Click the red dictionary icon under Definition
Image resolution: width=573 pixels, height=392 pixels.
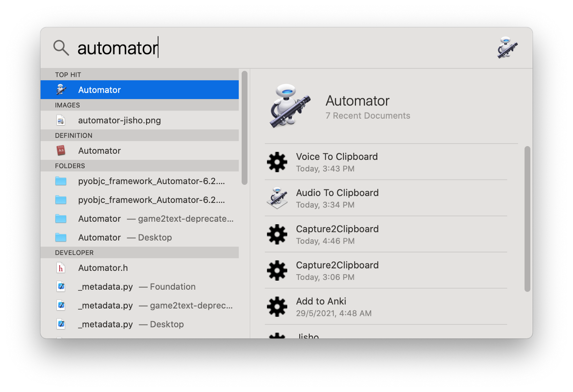(x=61, y=151)
